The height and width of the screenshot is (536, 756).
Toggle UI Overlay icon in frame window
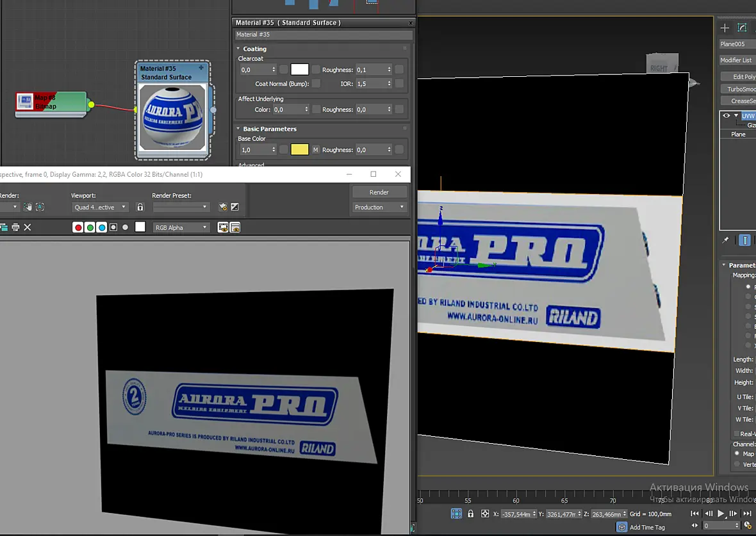tap(223, 227)
